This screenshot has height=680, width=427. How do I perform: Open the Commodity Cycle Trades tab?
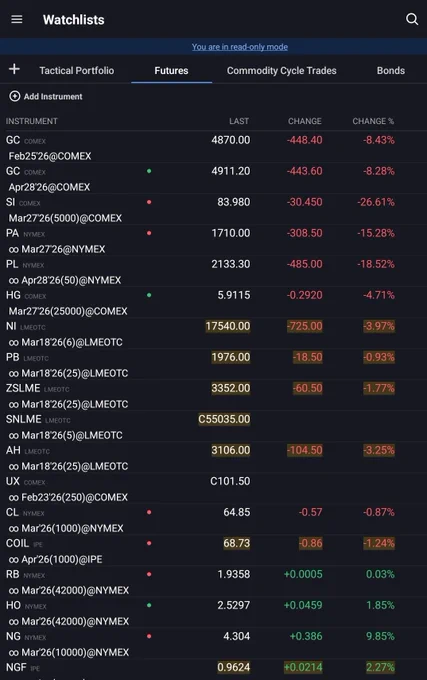[x=282, y=70]
